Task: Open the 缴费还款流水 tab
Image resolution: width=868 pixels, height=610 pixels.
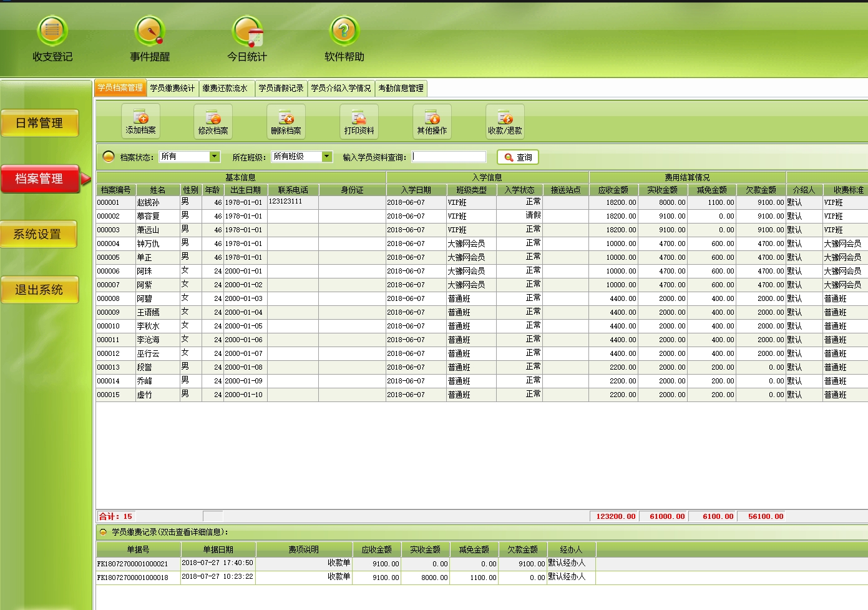Action: coord(225,88)
